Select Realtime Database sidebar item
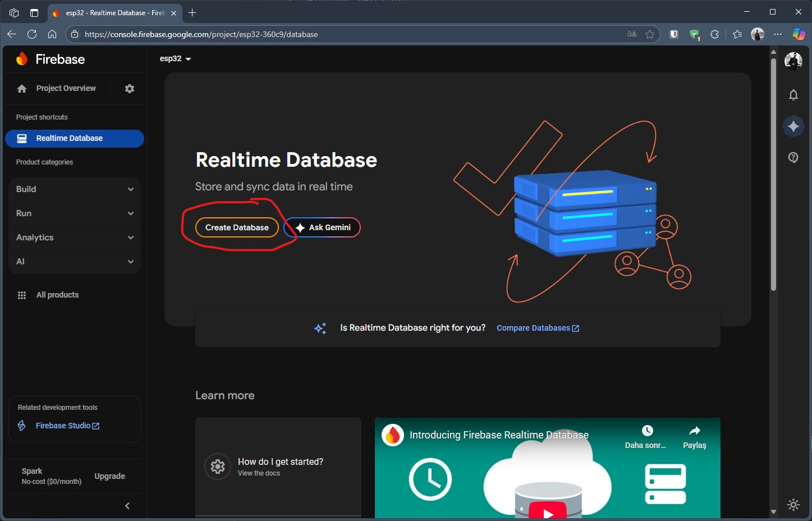Viewport: 812px width, 521px height. 75,138
